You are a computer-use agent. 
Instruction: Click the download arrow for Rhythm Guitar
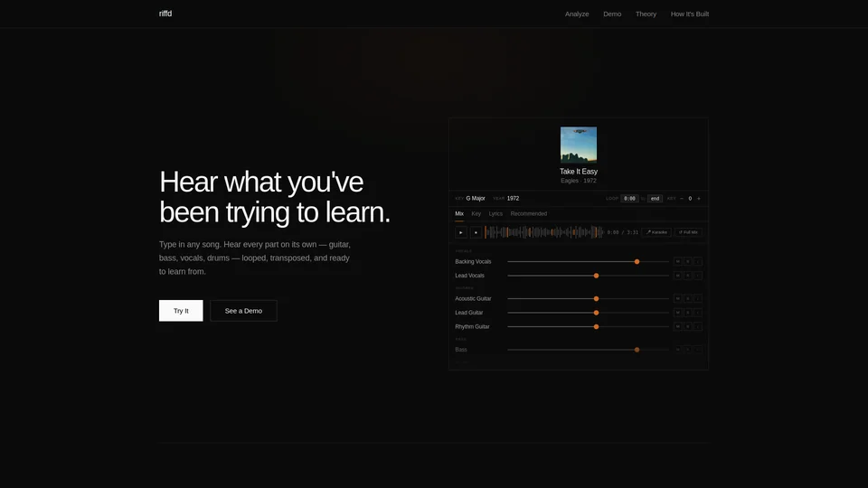[698, 326]
